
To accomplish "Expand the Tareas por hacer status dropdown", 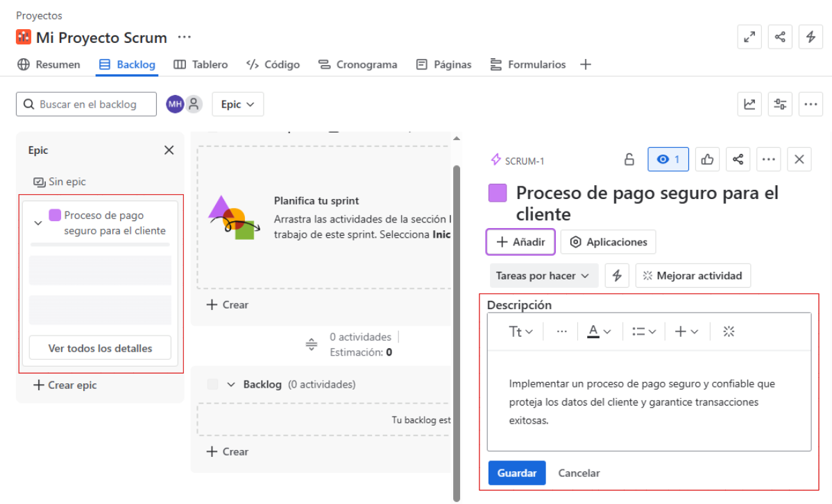I will click(543, 275).
